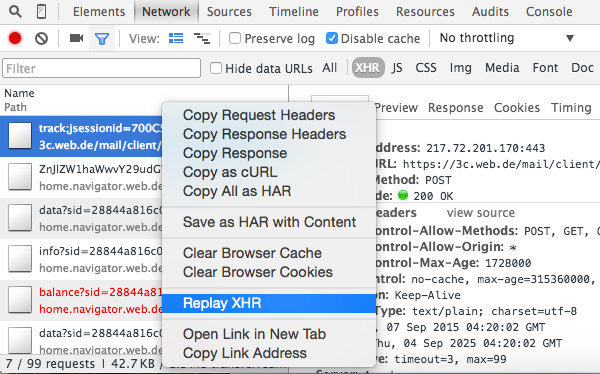Image resolution: width=600 pixels, height=374 pixels.
Task: Open the Cookies details tab
Action: coord(517,108)
